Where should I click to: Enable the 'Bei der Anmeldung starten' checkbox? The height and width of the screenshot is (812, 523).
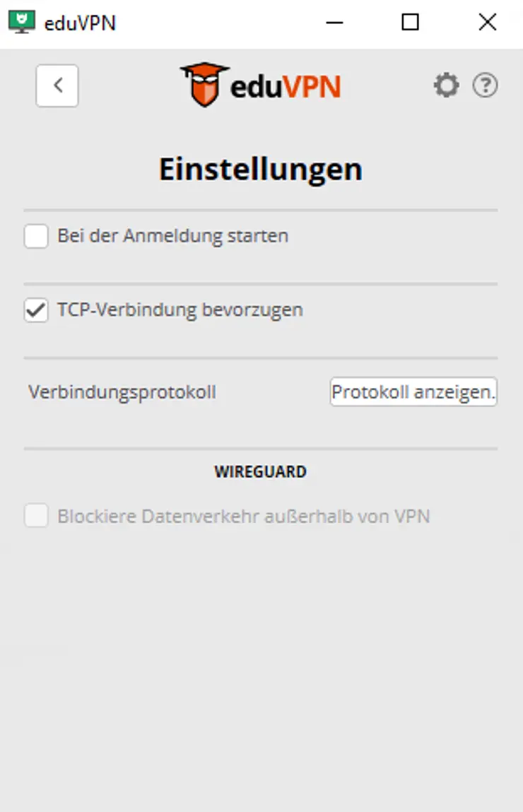click(x=36, y=236)
